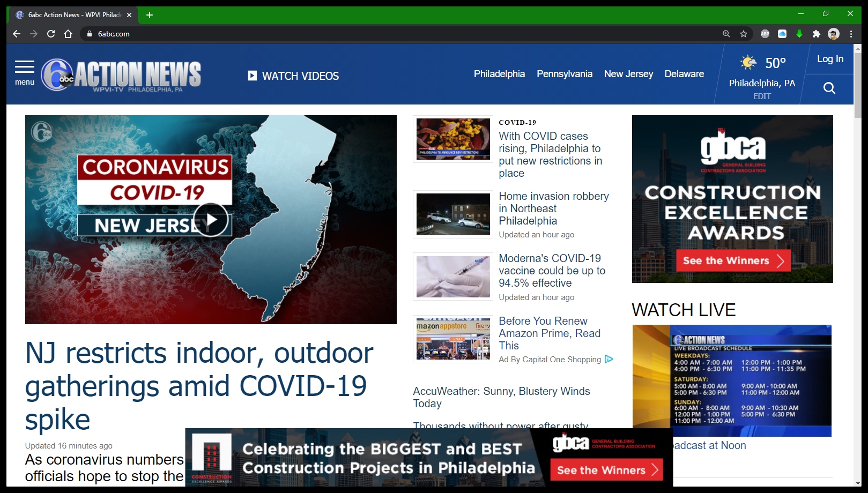Viewport: 868px width, 493px height.
Task: Open NJ restricts indoor outdoor gatherings headline
Action: pyautogui.click(x=199, y=386)
